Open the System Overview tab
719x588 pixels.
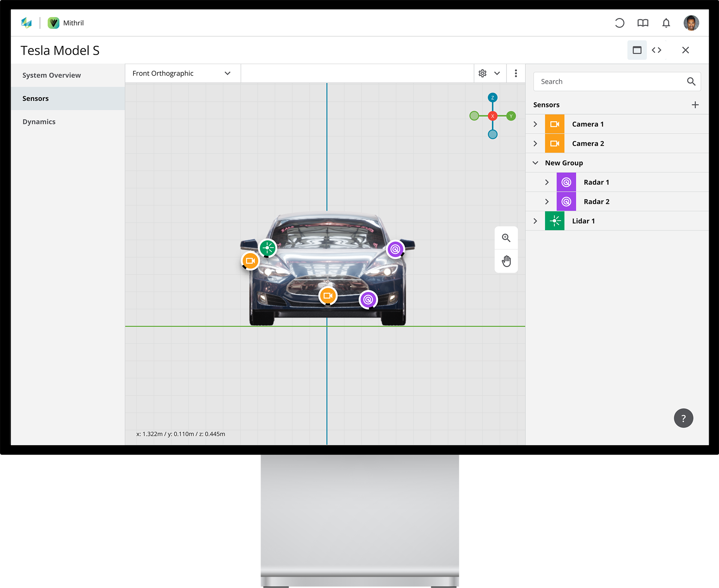click(68, 75)
